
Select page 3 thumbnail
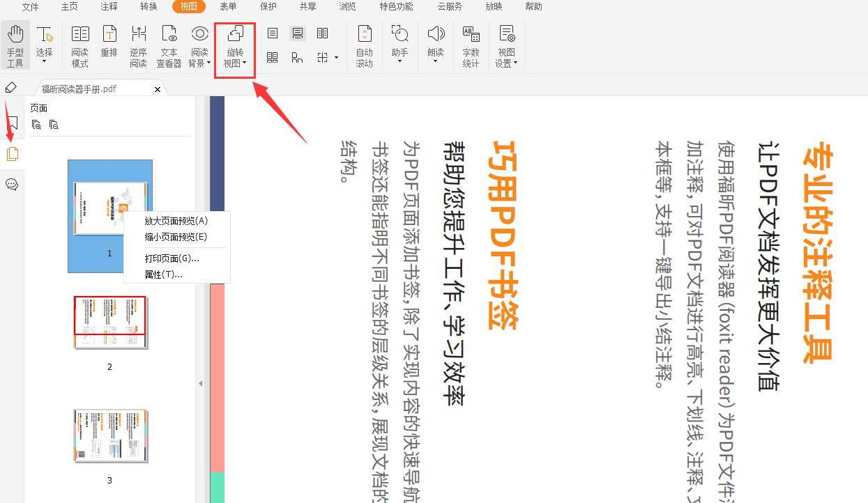pos(110,436)
